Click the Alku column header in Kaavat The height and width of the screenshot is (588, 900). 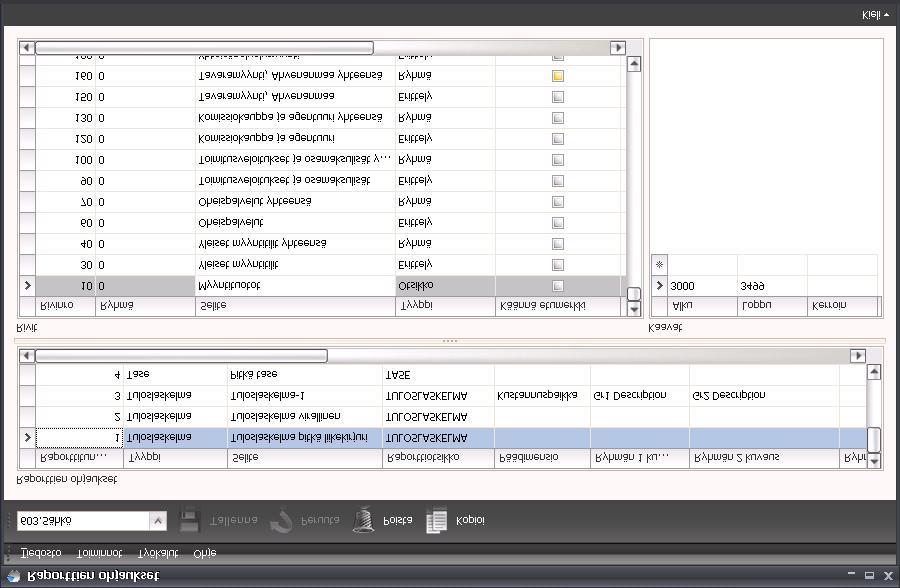(703, 305)
